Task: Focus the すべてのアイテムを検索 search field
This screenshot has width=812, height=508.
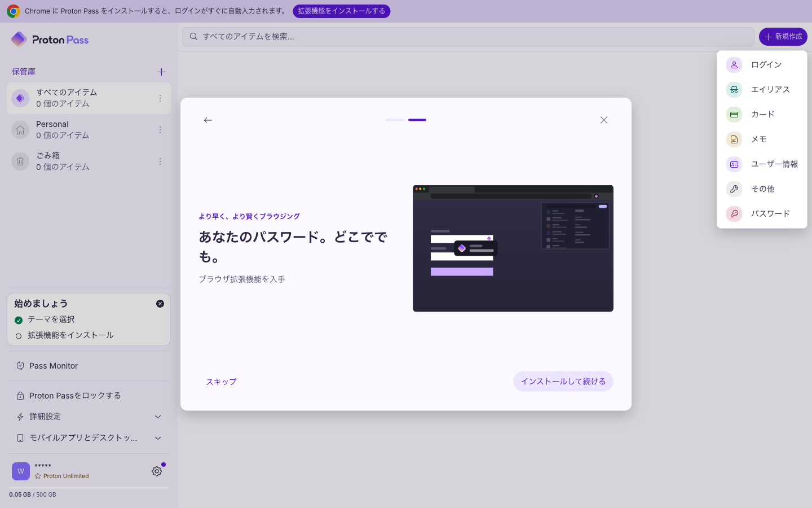Action: pyautogui.click(x=468, y=37)
